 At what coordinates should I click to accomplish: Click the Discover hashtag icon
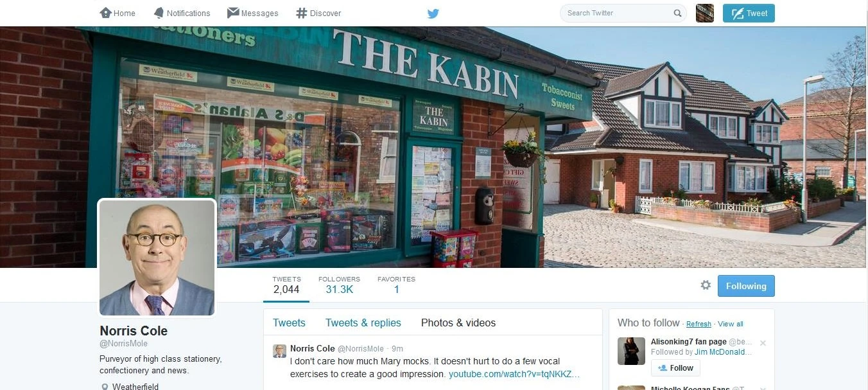pyautogui.click(x=301, y=13)
